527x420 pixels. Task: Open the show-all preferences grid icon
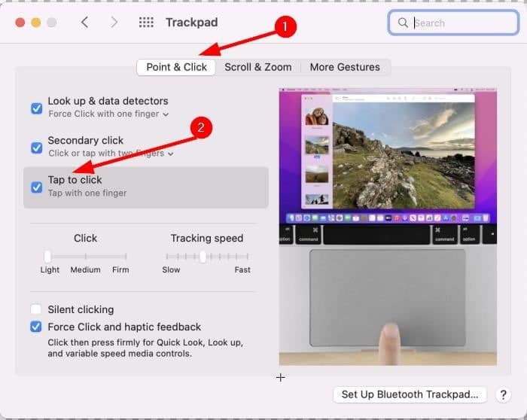pyautogui.click(x=146, y=23)
